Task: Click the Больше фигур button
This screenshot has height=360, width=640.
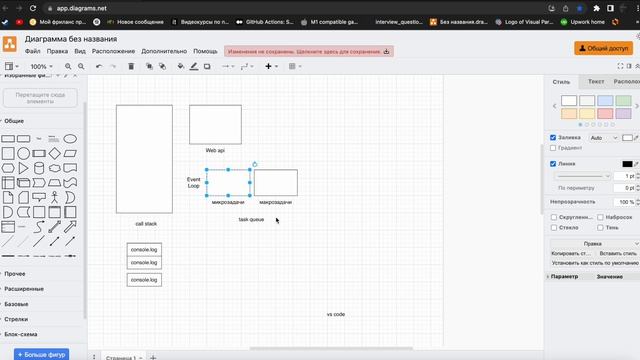Action: point(41,355)
